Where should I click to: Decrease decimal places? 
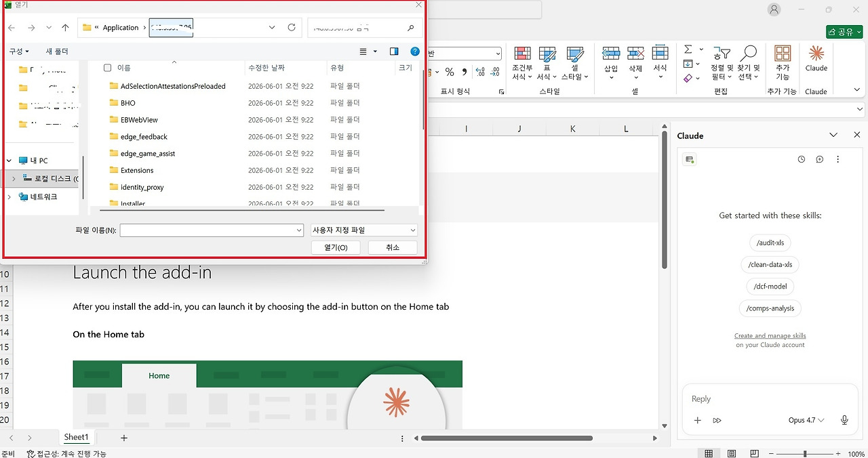click(x=496, y=72)
